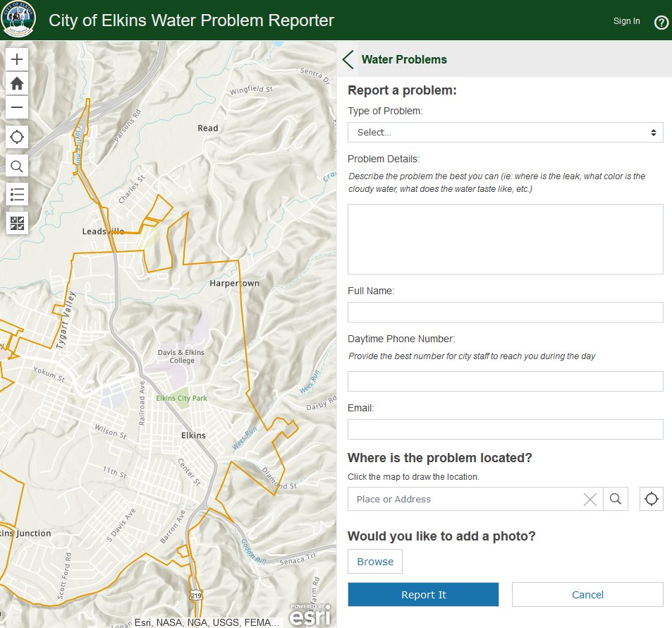Focus the Problem Details text area
This screenshot has width=672, height=628.
[x=505, y=239]
